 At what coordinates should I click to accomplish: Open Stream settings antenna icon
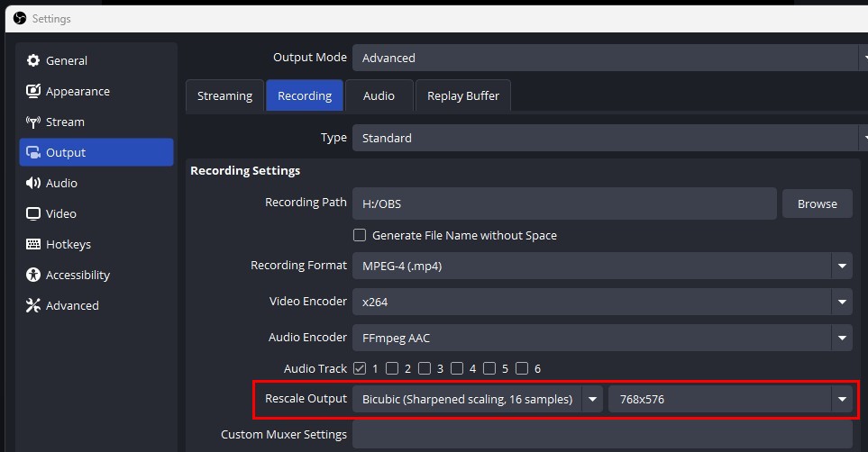[33, 122]
